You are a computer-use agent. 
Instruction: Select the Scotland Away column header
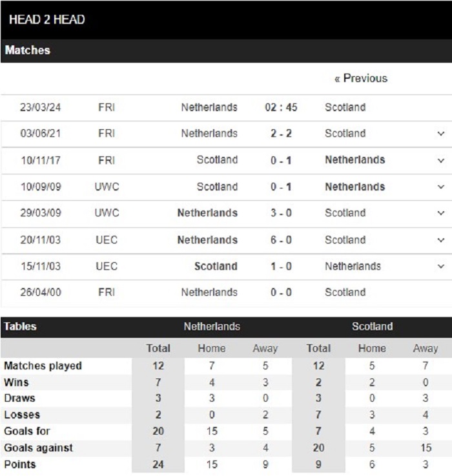coord(426,349)
